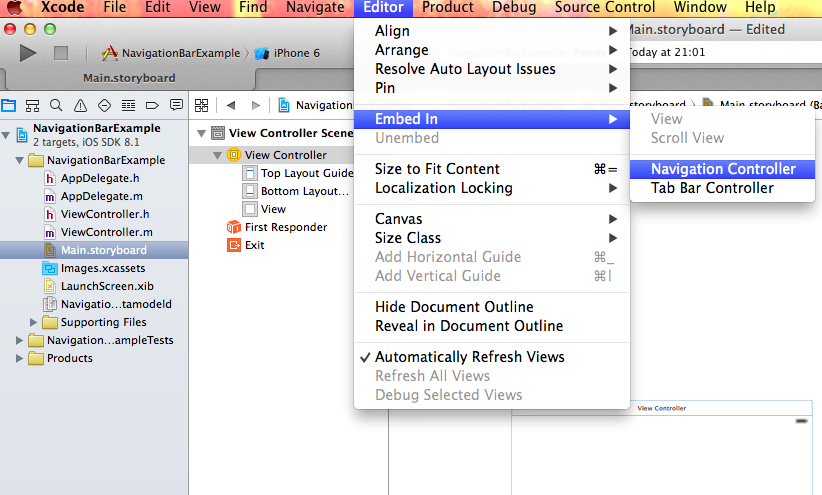Image resolution: width=822 pixels, height=495 pixels.
Task: Click the Run (play) button
Action: (28, 53)
